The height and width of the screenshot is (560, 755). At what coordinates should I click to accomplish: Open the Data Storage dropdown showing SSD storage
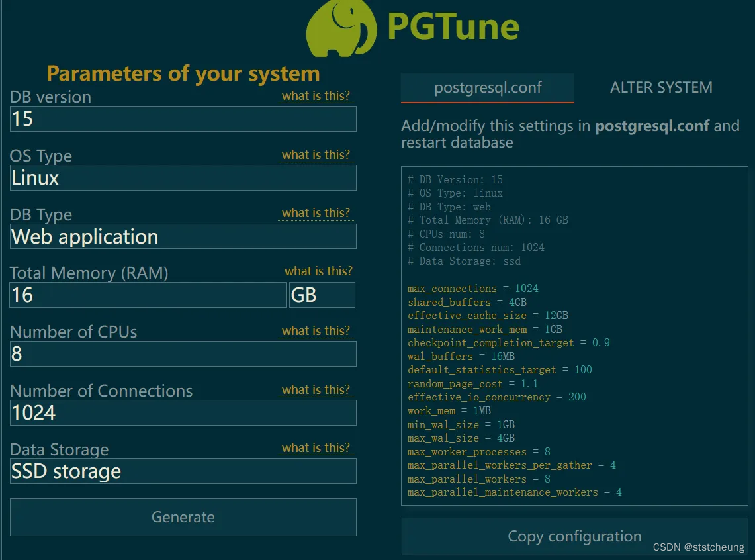pos(183,471)
